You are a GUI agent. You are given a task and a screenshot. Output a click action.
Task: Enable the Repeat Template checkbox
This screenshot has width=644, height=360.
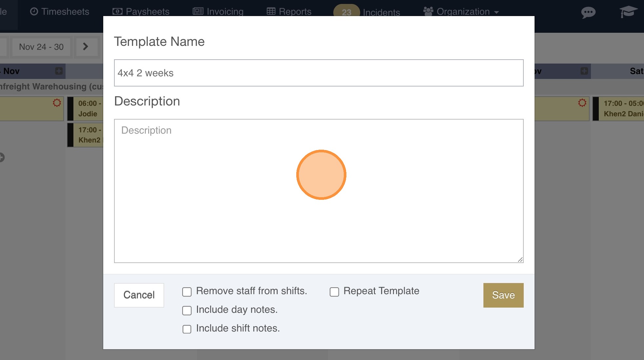[x=334, y=292]
